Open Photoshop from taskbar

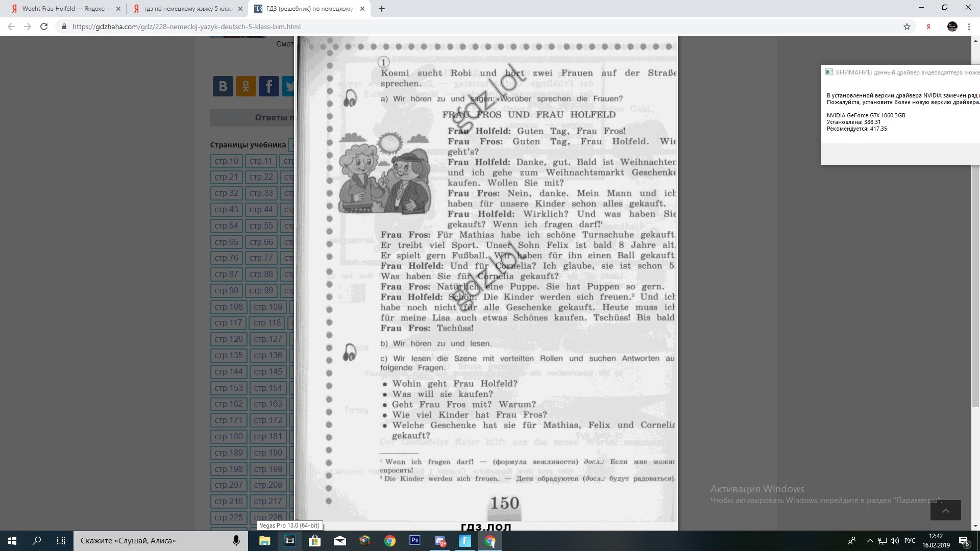point(414,540)
